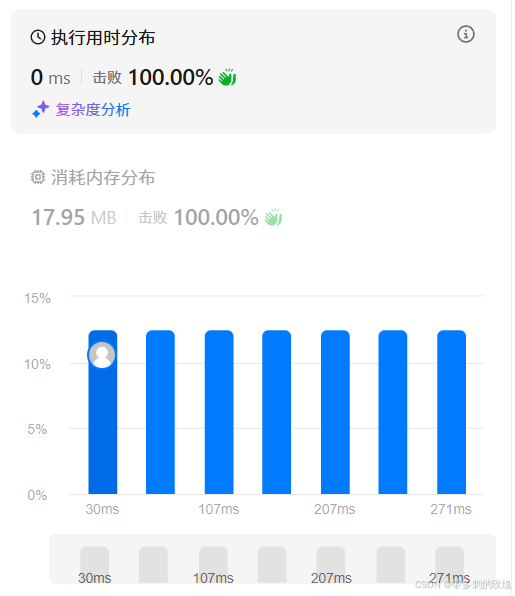
Task: Click the clock icon beside 执行用时分布
Action: tap(38, 37)
